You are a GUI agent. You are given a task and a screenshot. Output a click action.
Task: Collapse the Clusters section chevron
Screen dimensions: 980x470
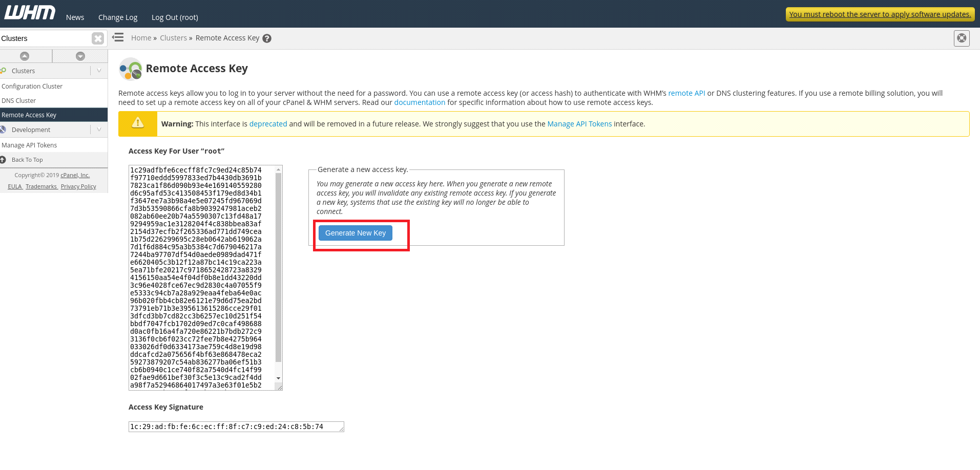tap(99, 71)
